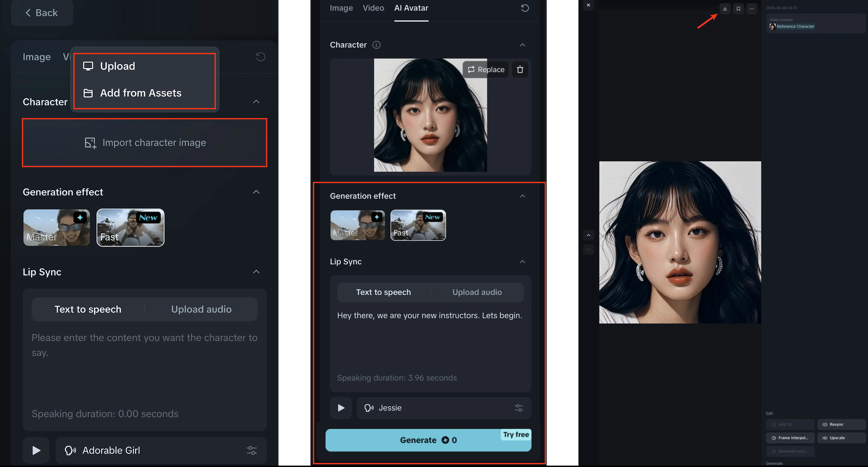Open voice settings sliders for Jessie
Viewport: 868px width, 467px height.
click(518, 408)
